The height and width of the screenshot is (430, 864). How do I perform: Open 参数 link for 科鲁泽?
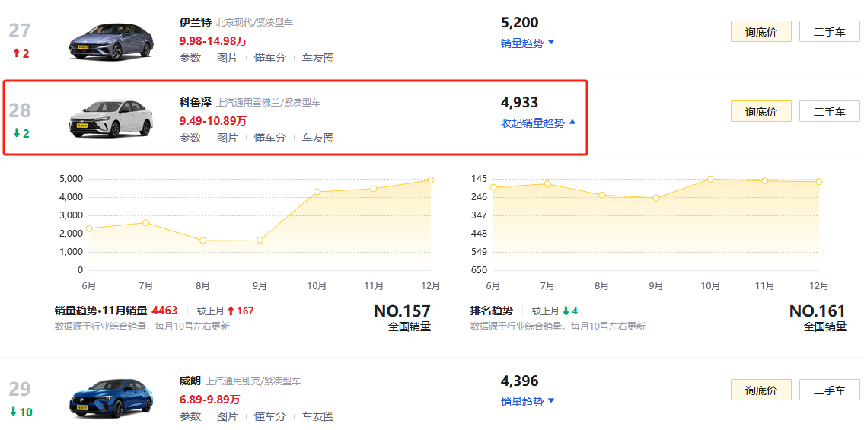coord(190,137)
